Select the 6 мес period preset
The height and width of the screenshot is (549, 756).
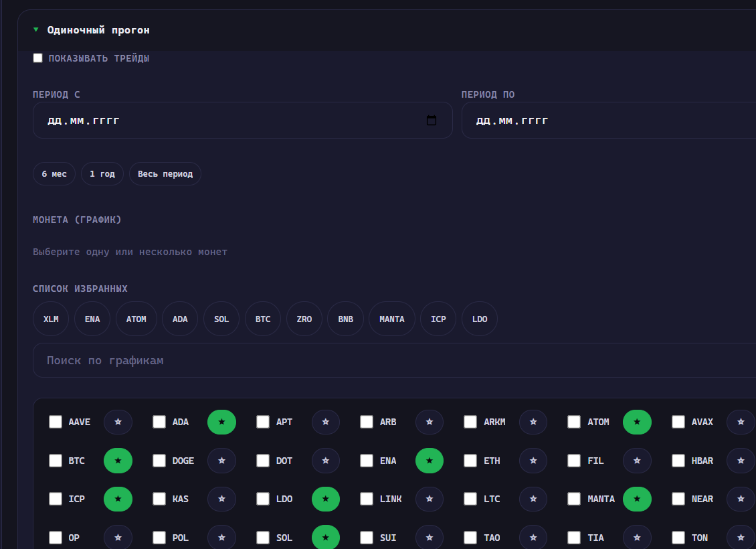(54, 173)
